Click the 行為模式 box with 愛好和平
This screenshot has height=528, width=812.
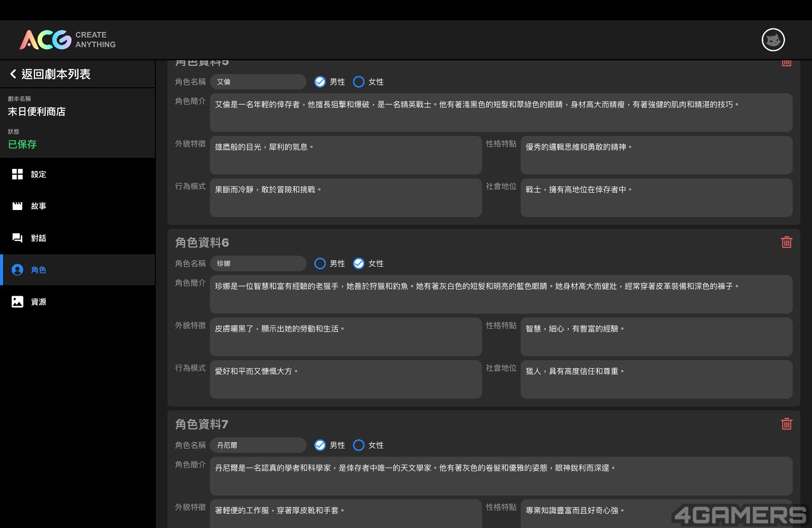(x=346, y=379)
